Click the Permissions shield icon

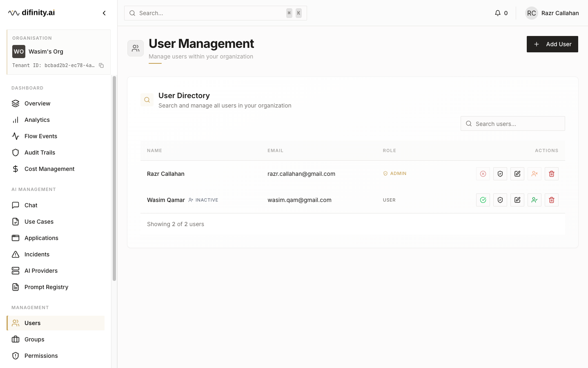(x=16, y=356)
